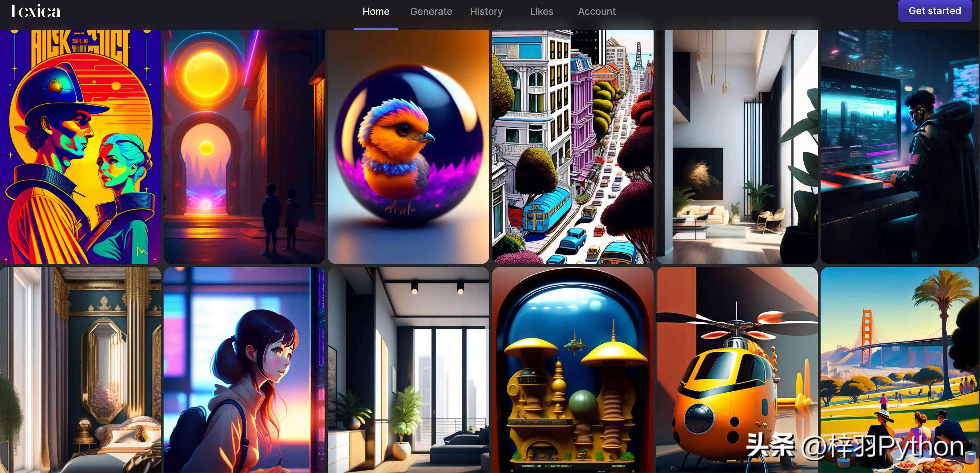980x473 pixels.
Task: View the dark apartment with plants image
Action: [x=408, y=370]
